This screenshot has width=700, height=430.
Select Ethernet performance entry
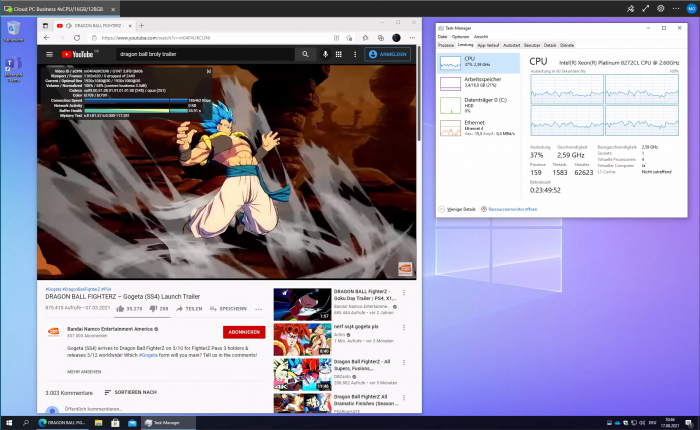click(479, 128)
